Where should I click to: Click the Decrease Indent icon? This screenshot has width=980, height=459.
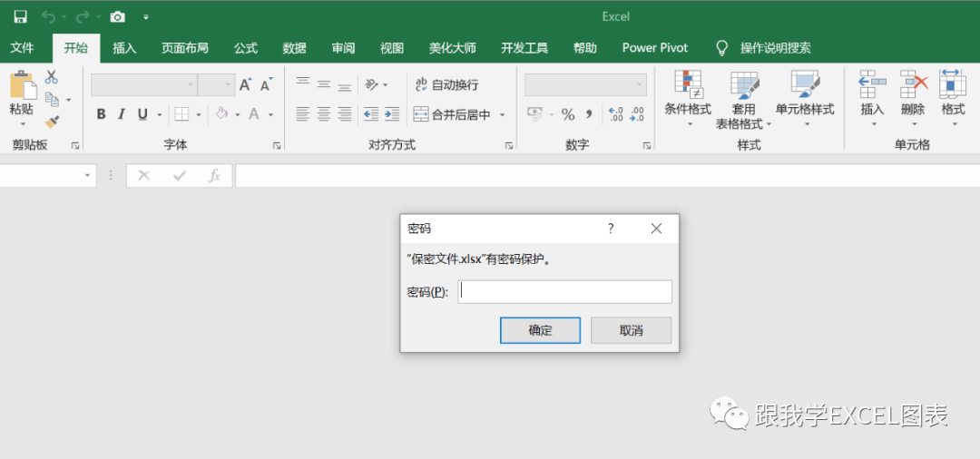pyautogui.click(x=371, y=114)
